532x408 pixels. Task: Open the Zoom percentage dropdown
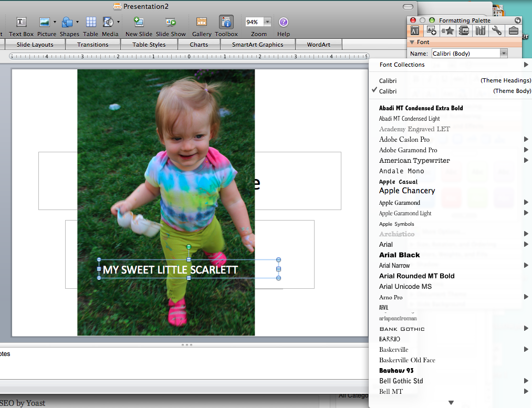267,22
